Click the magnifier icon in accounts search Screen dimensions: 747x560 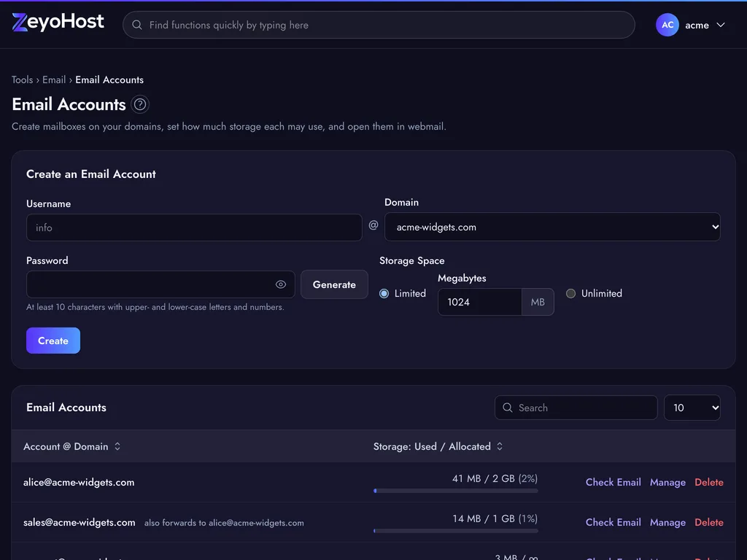pos(508,408)
